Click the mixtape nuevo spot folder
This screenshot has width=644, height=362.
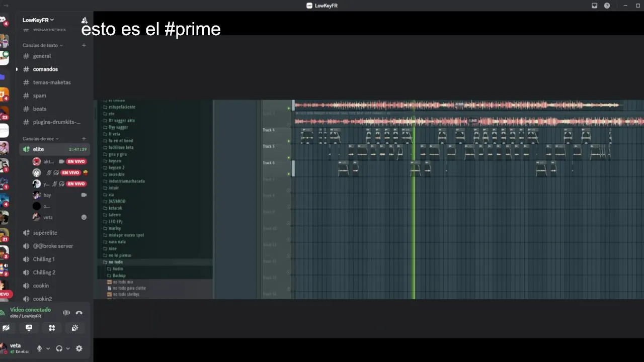pyautogui.click(x=126, y=235)
